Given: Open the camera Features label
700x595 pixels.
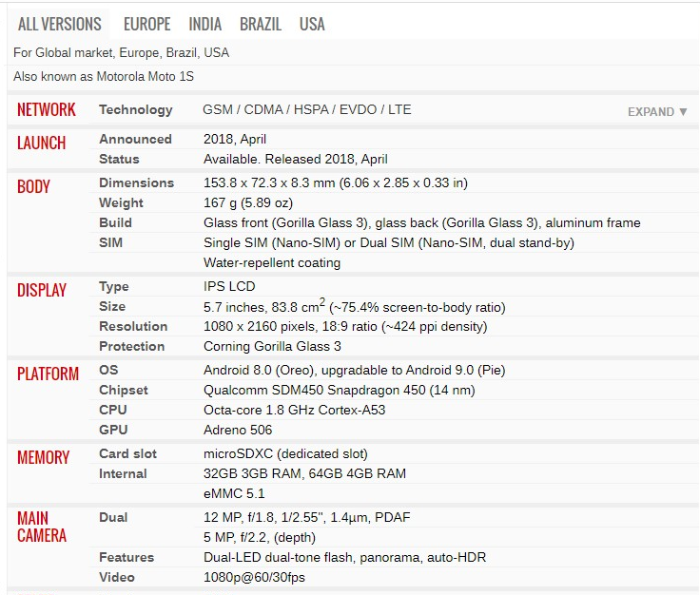Looking at the screenshot, I should click(x=126, y=558).
